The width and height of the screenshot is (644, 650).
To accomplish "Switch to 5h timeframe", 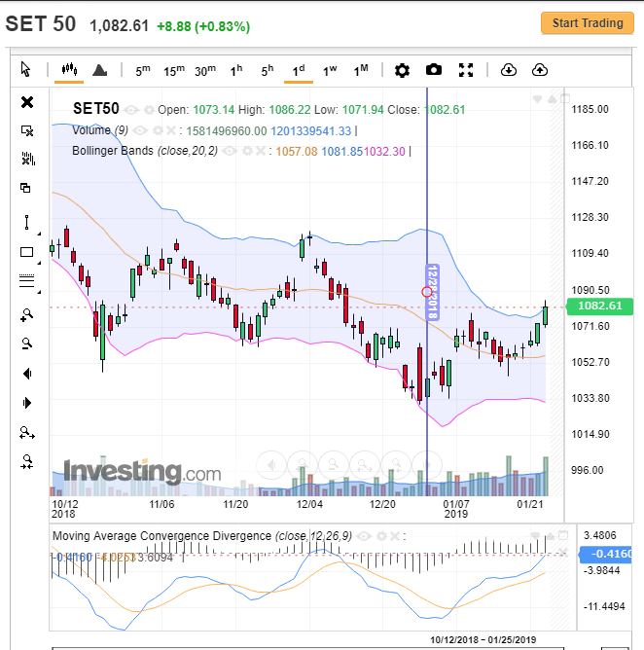I will click(268, 70).
